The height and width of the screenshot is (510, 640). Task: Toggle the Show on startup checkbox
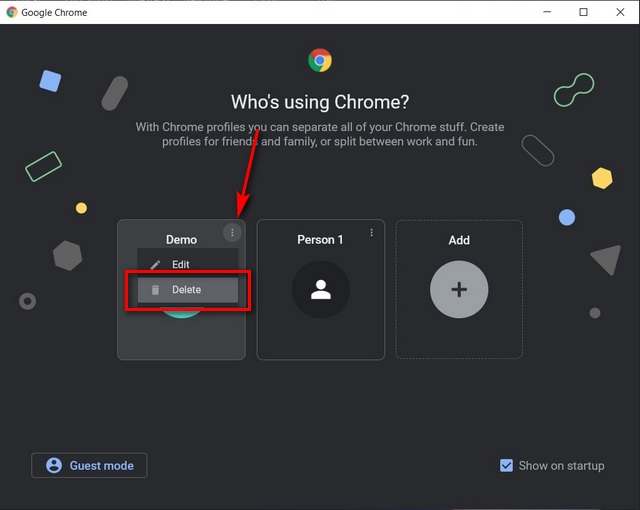506,466
